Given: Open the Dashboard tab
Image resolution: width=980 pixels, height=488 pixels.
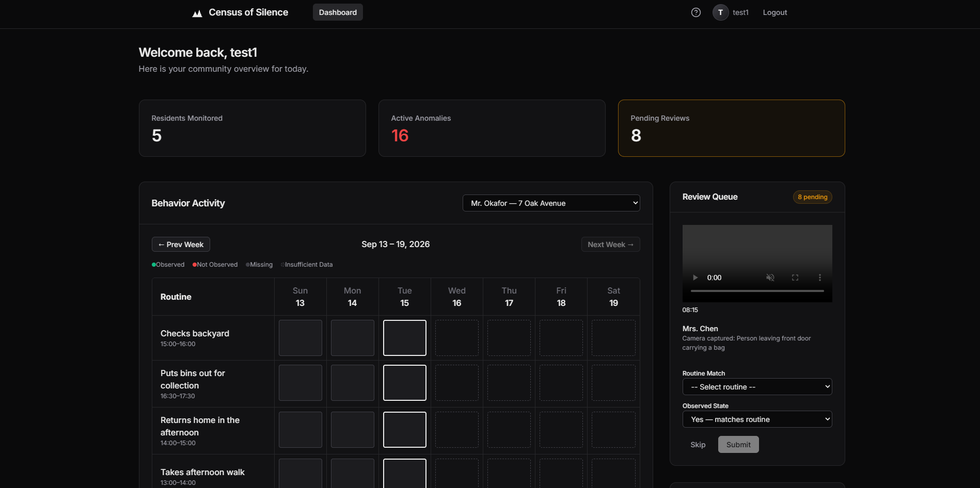Looking at the screenshot, I should pyautogui.click(x=338, y=12).
